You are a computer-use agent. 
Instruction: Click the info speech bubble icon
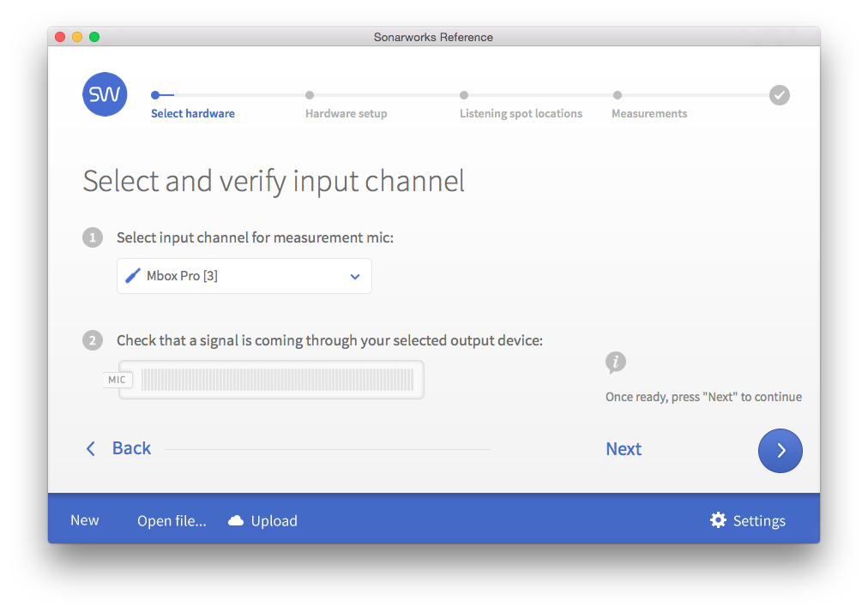615,362
